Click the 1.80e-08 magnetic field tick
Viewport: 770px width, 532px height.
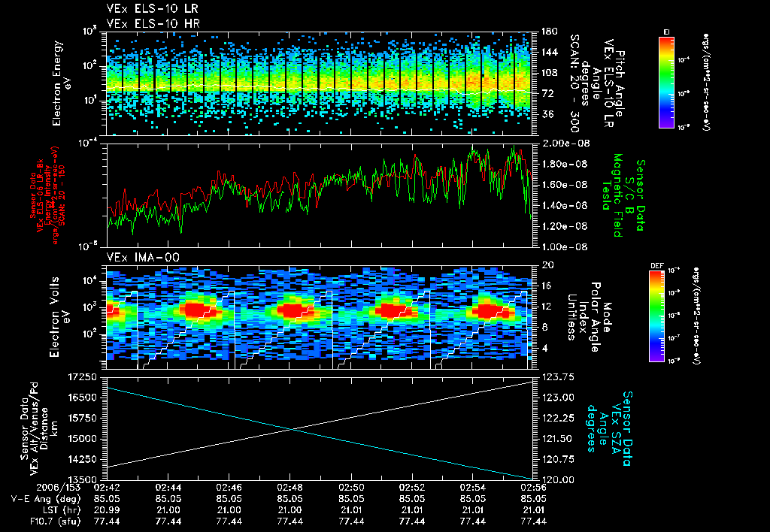pyautogui.click(x=564, y=164)
